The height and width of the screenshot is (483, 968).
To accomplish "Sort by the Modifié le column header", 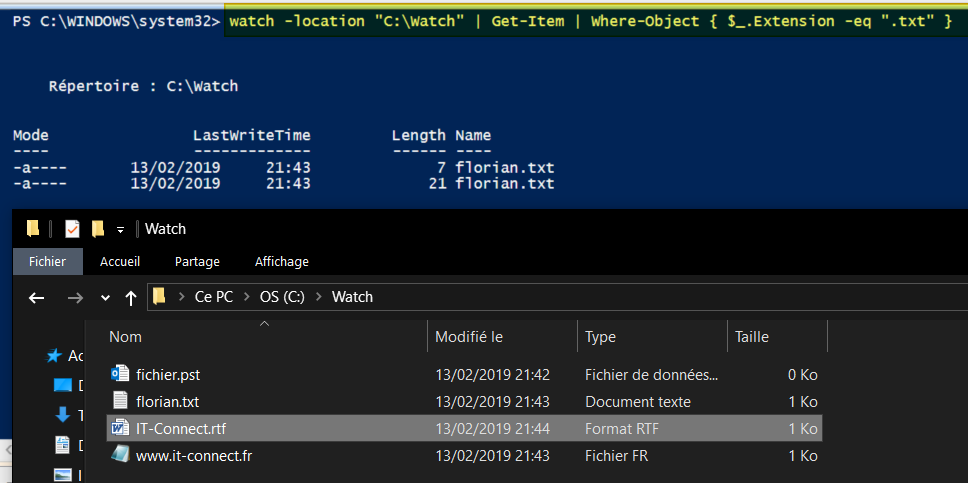I will [x=469, y=337].
